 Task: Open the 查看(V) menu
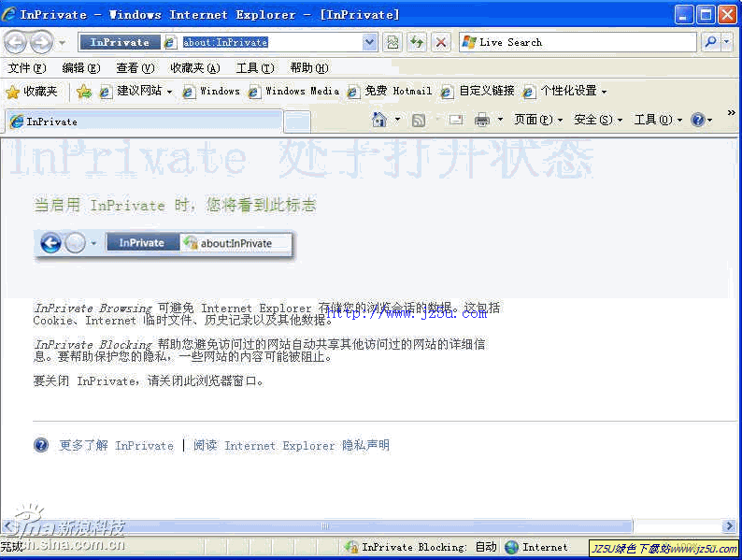pos(136,68)
